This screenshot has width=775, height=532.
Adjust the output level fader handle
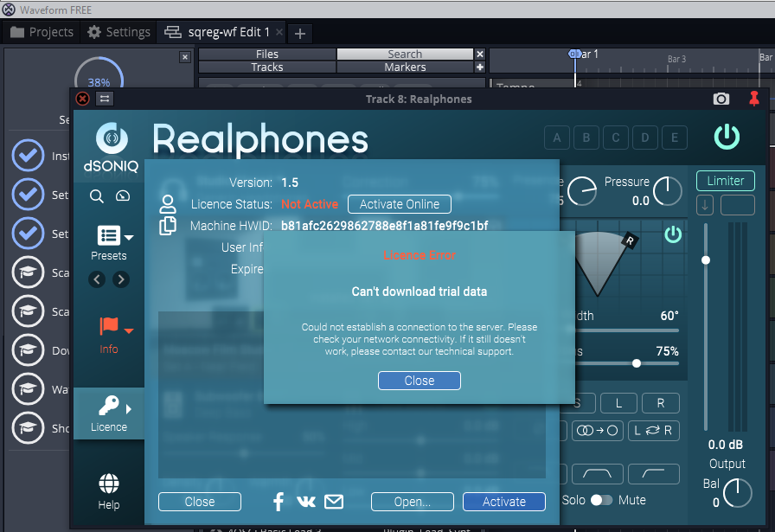pos(706,260)
